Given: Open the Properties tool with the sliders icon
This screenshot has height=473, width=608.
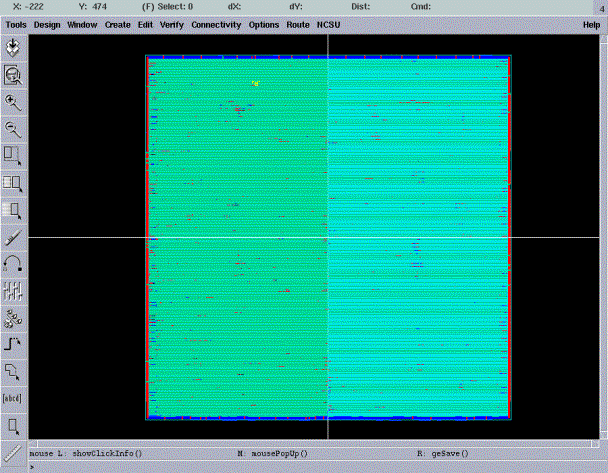Looking at the screenshot, I should [14, 291].
